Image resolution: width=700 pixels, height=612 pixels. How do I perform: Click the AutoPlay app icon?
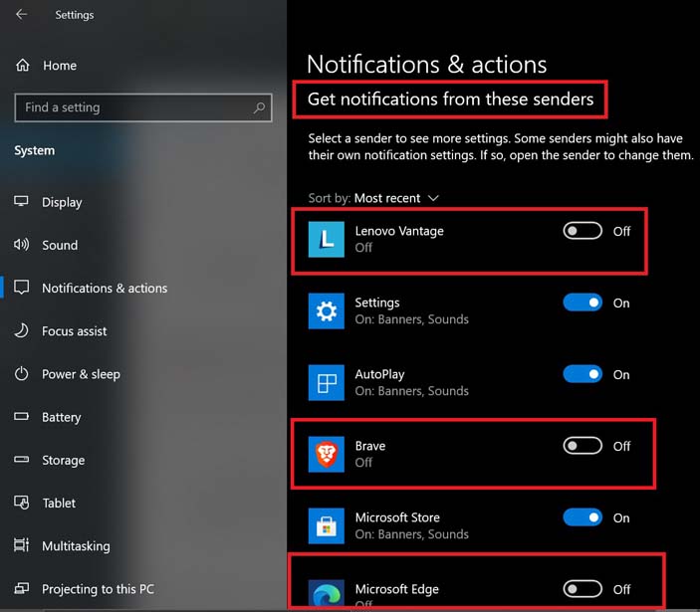pyautogui.click(x=327, y=383)
